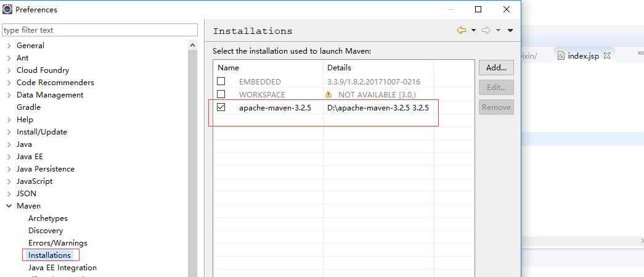Open the forward history dropdown arrow

coord(498,30)
